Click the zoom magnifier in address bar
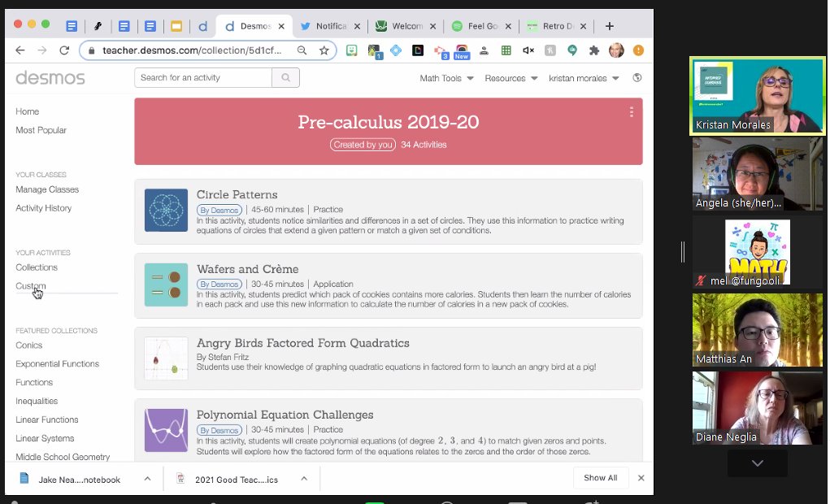The height and width of the screenshot is (504, 830). (x=302, y=50)
